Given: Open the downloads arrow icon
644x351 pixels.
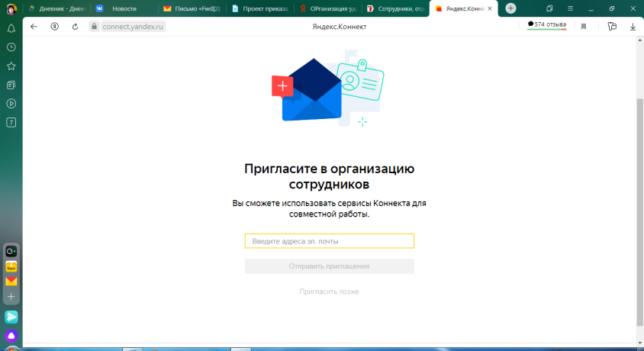Looking at the screenshot, I should coord(633,27).
